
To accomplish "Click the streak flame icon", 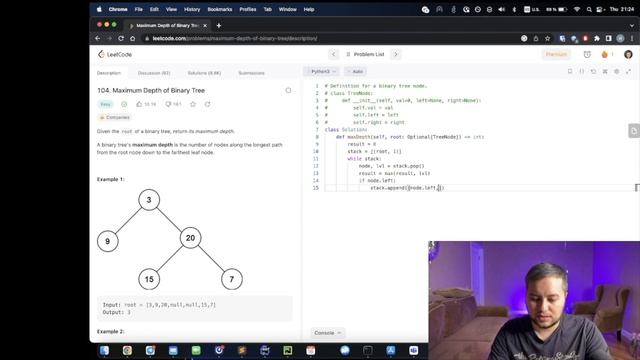I will [x=604, y=54].
